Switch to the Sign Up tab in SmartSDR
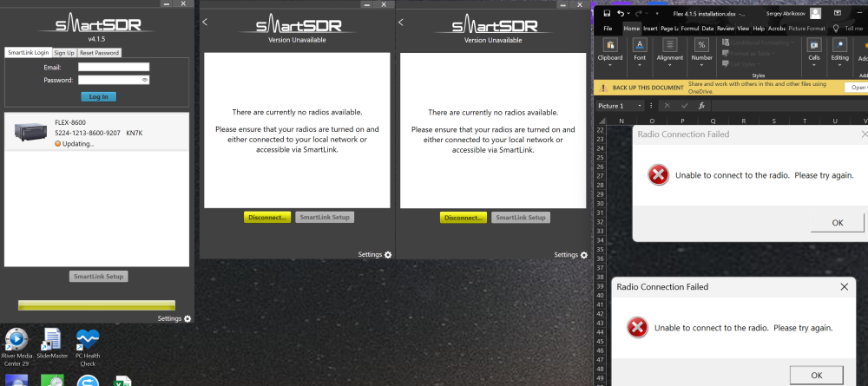 tap(63, 53)
